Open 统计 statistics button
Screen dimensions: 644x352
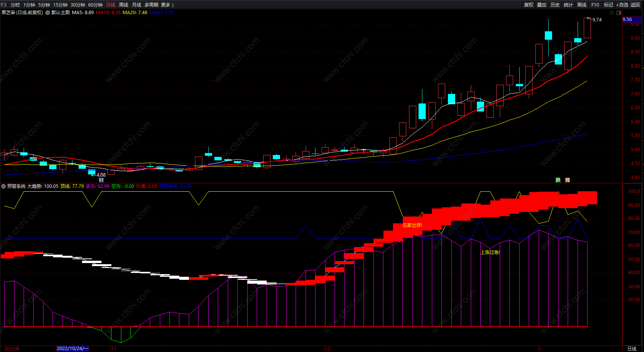click(x=568, y=5)
